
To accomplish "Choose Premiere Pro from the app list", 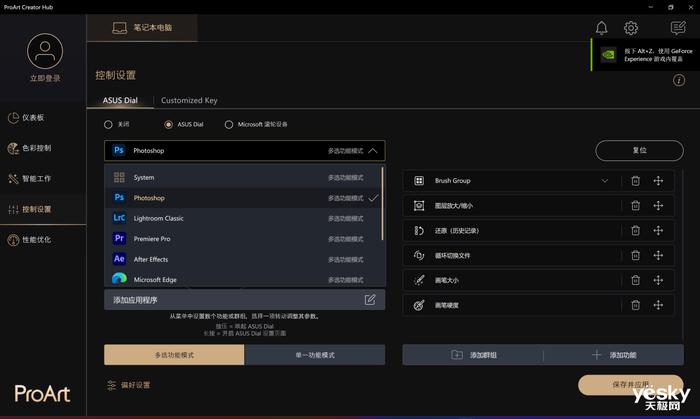I will pyautogui.click(x=243, y=239).
